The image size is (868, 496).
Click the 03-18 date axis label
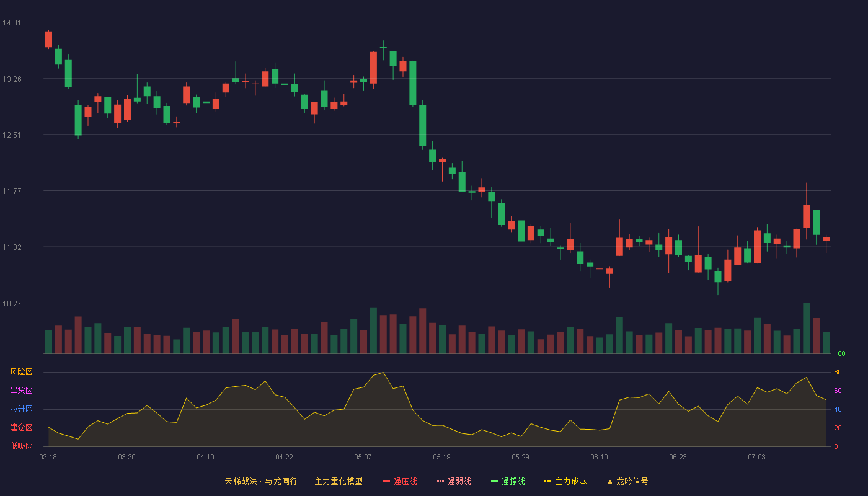pyautogui.click(x=48, y=457)
